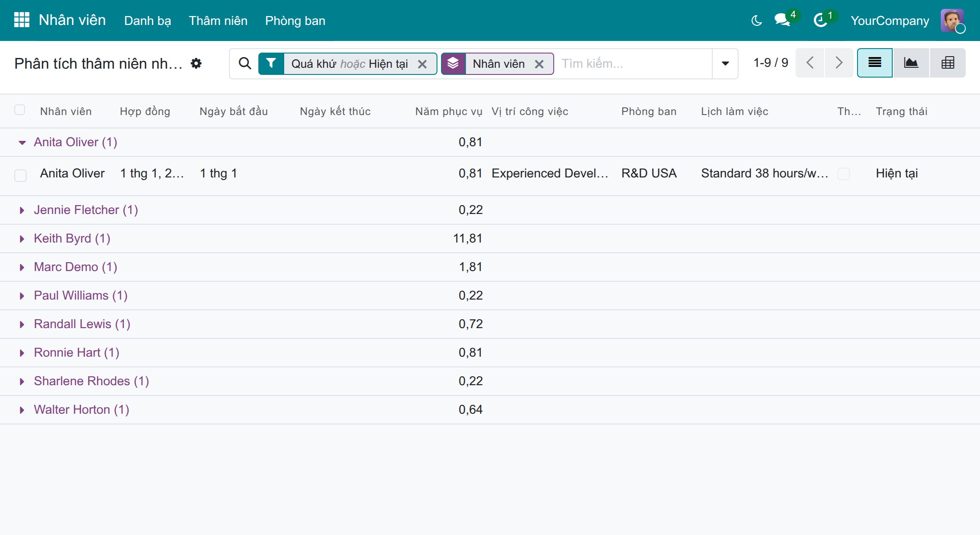Select the list view icon

(875, 63)
